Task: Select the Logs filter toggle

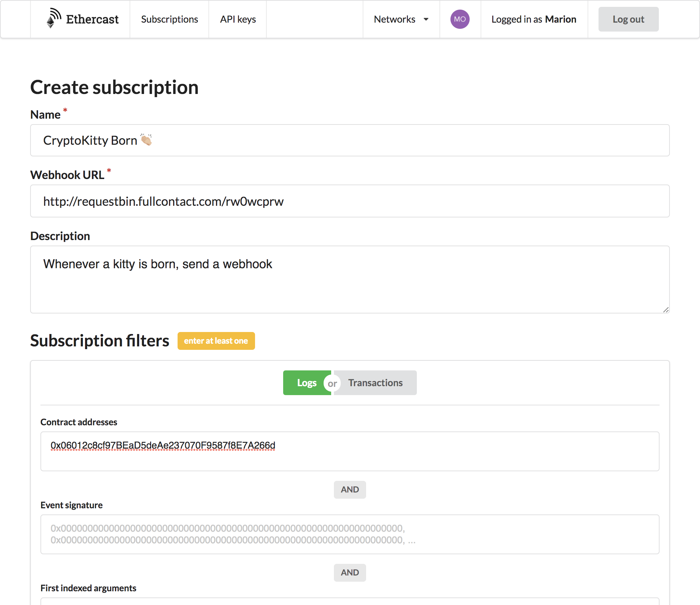Action: click(x=306, y=383)
